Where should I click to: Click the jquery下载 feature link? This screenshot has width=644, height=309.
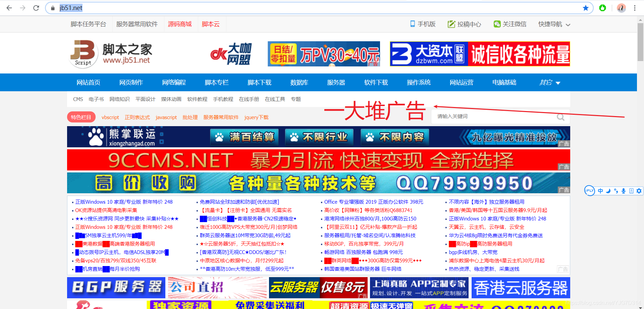tap(256, 117)
